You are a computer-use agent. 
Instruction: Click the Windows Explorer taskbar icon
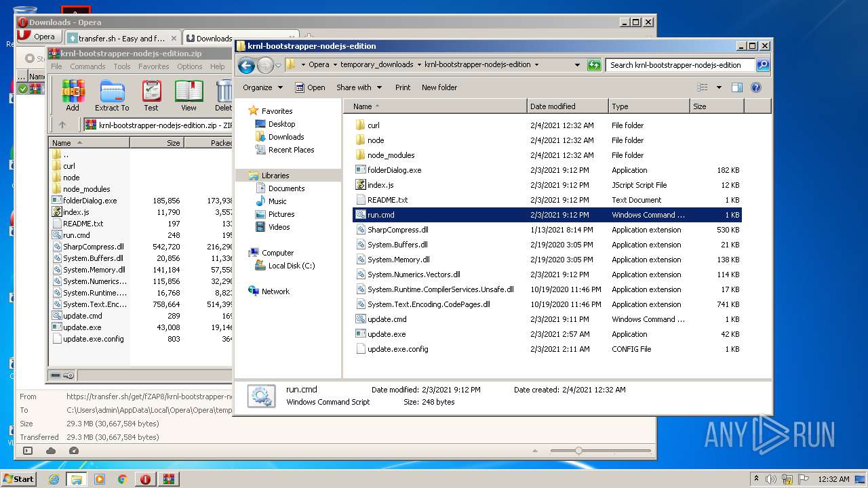pos(77,479)
